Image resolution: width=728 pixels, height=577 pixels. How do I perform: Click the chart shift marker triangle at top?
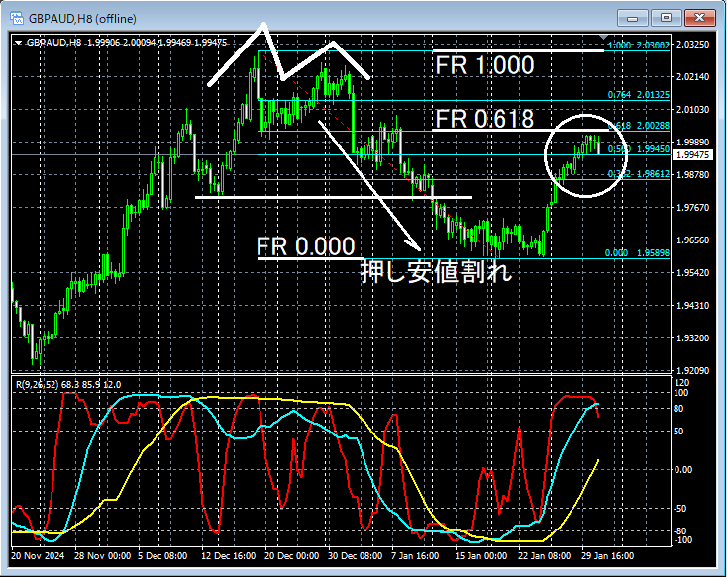(x=603, y=37)
